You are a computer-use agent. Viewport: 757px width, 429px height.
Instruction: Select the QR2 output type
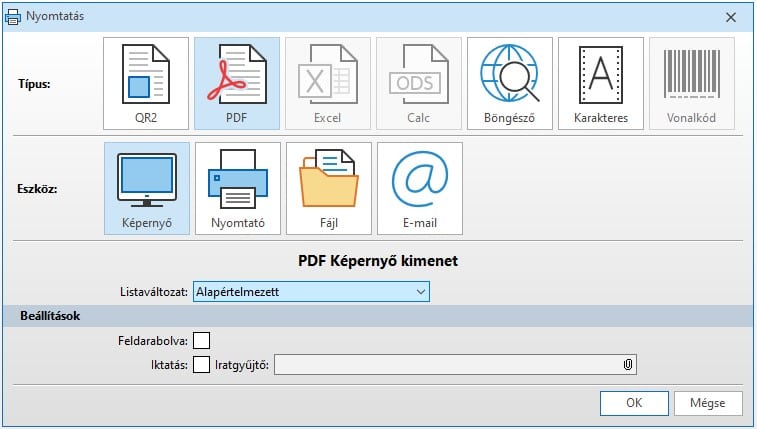145,84
